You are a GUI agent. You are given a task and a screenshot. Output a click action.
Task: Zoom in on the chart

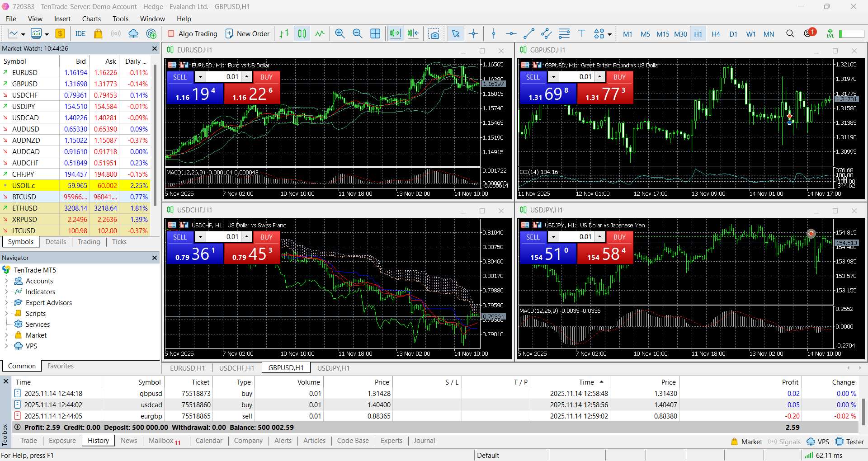coord(340,34)
